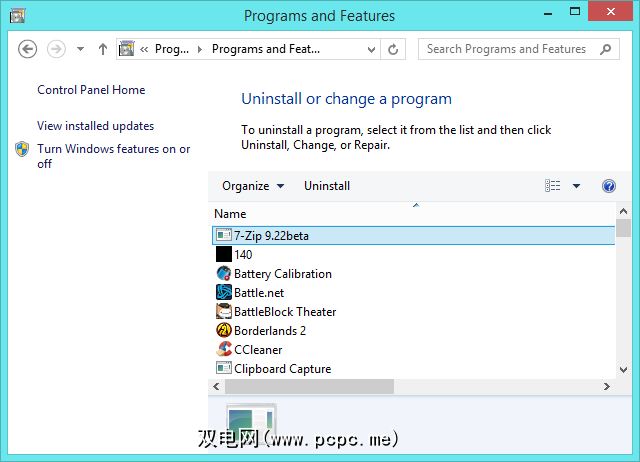This screenshot has width=640, height=462.
Task: Open the view options dropdown arrow
Action: pyautogui.click(x=576, y=186)
